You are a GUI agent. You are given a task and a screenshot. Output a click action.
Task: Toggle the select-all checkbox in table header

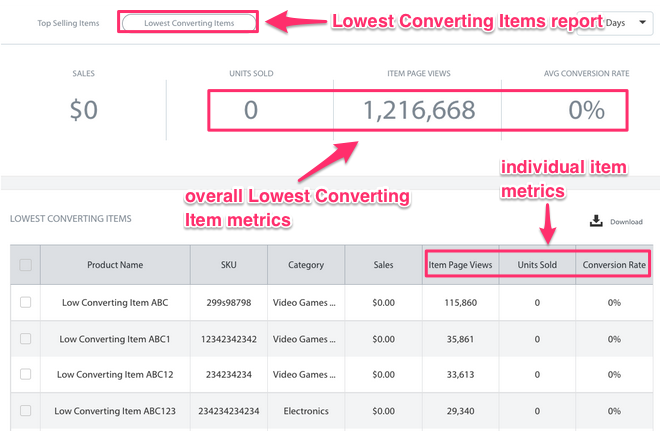point(26,265)
